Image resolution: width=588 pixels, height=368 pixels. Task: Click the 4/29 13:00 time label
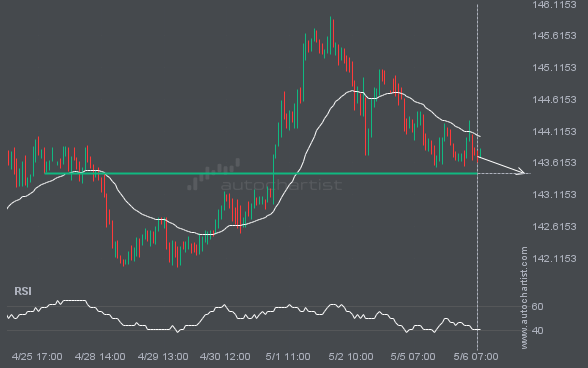(163, 356)
